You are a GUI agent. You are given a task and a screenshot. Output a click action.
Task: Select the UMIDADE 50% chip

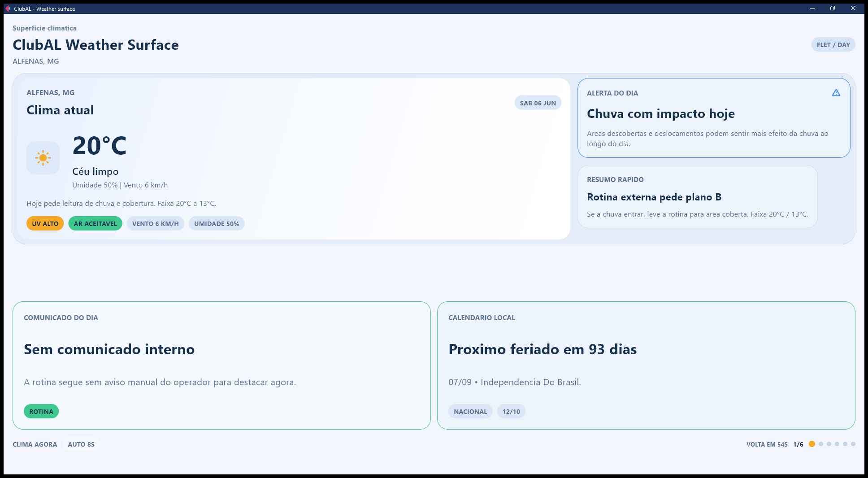(217, 224)
